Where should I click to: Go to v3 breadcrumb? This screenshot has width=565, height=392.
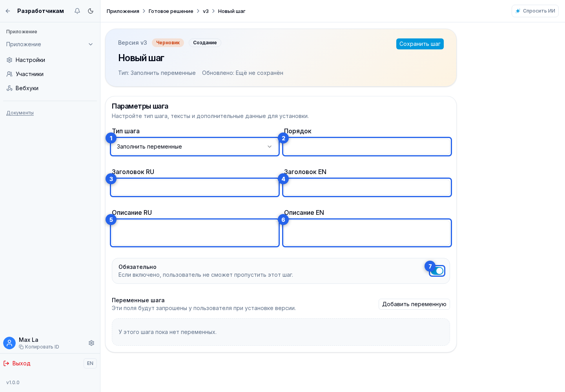[206, 11]
